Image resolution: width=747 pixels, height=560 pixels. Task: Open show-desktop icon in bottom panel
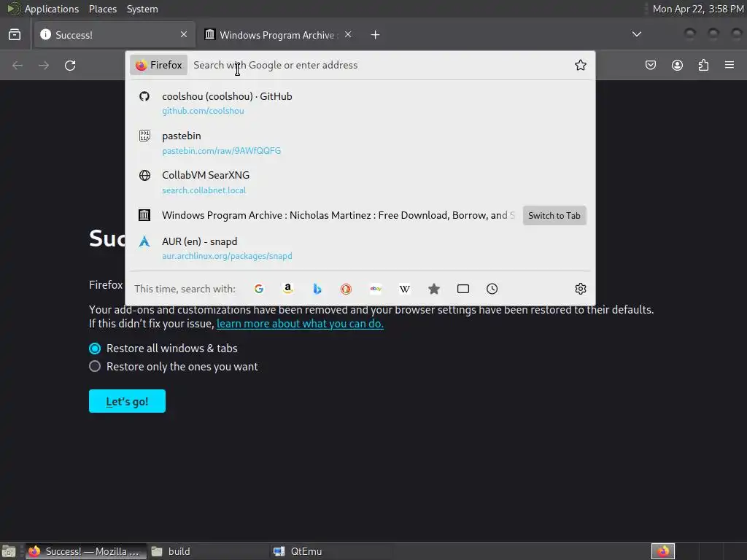coord(9,551)
